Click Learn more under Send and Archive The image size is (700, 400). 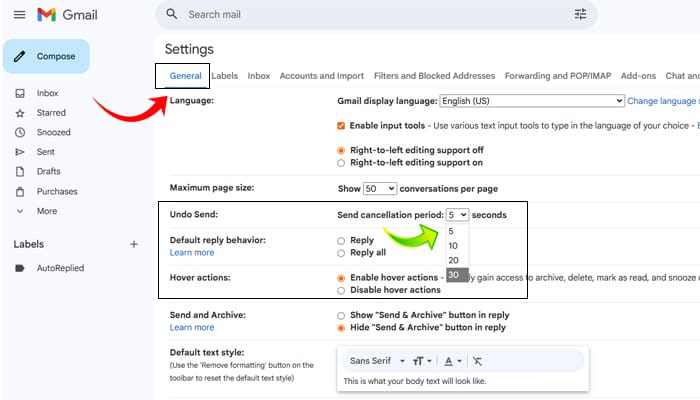point(192,328)
